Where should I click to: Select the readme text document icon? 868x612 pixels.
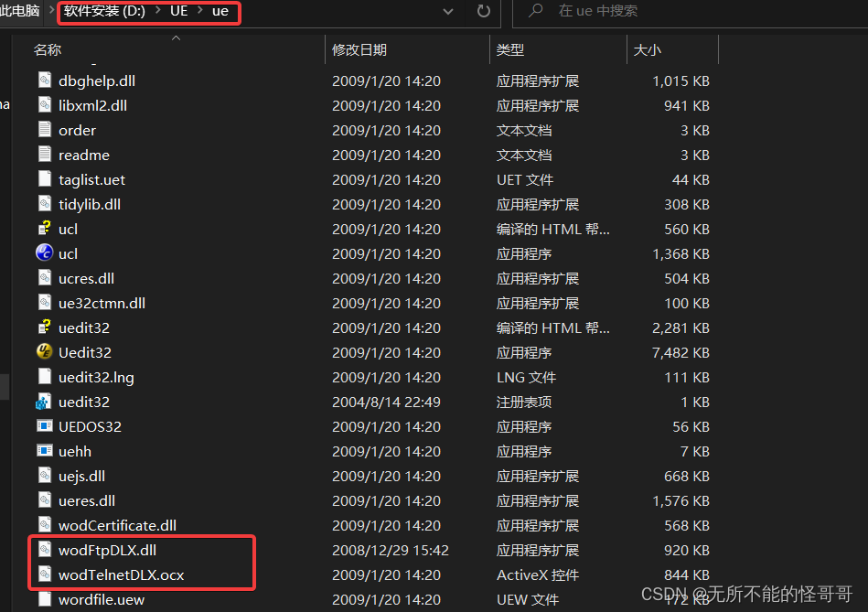tap(45, 155)
